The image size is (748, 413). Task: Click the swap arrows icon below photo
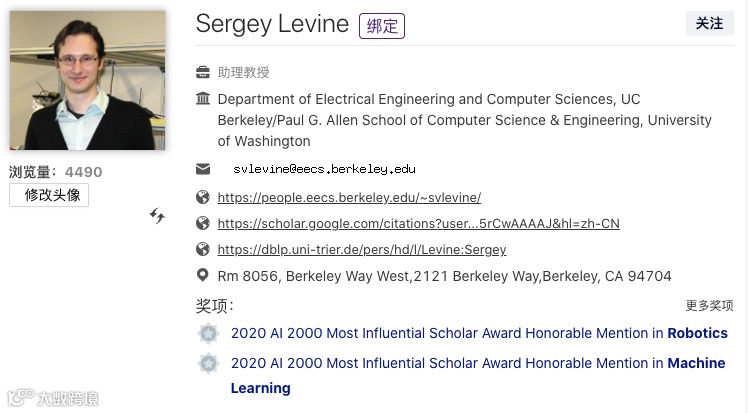(x=157, y=216)
